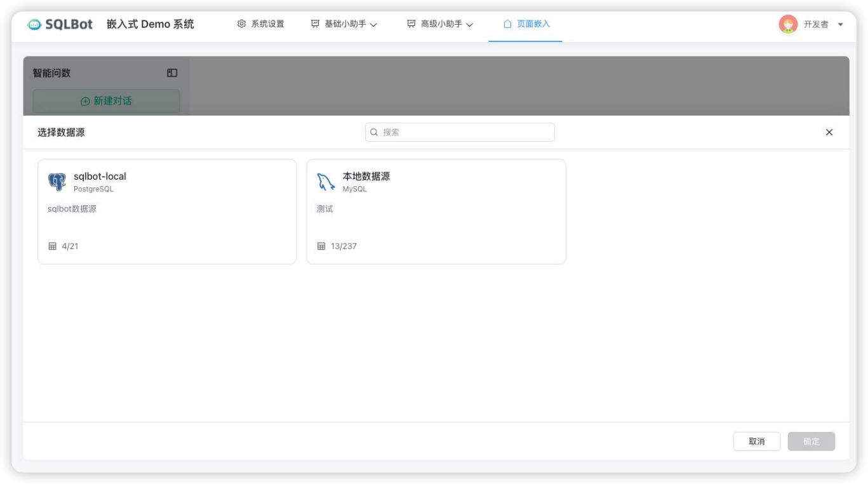Click the home icon before 页面嵌入
The image size is (868, 484).
(507, 24)
